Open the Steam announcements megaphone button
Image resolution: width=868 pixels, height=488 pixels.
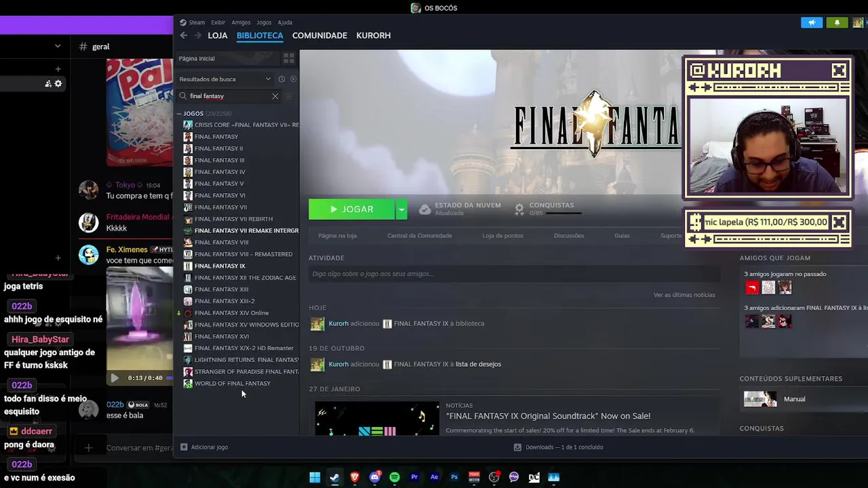812,23
